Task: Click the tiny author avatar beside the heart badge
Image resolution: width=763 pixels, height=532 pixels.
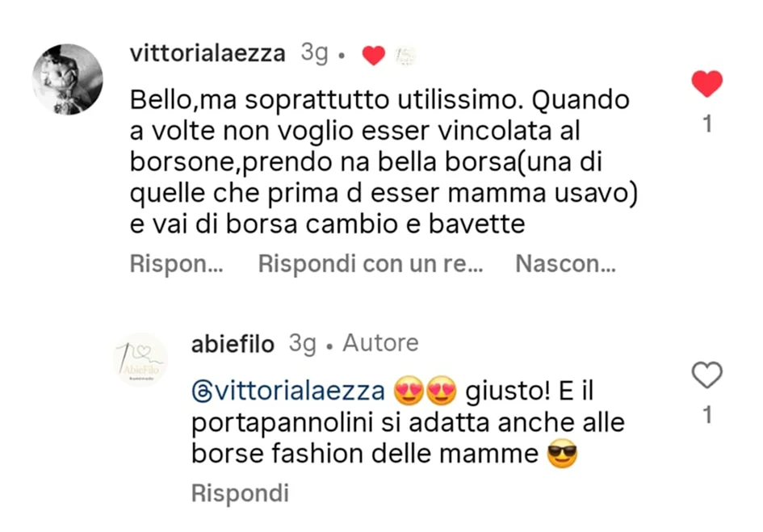Action: (x=405, y=55)
